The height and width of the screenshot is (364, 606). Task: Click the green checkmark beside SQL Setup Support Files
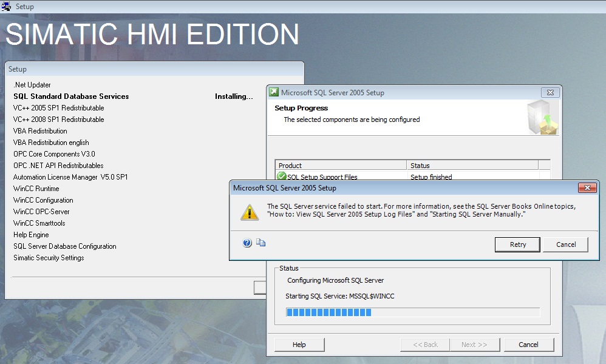tap(282, 177)
